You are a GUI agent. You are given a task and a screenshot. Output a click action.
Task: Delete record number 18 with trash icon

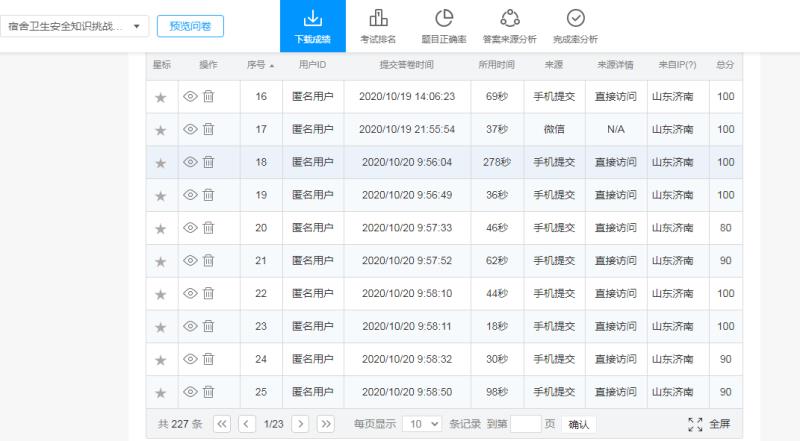coord(208,162)
